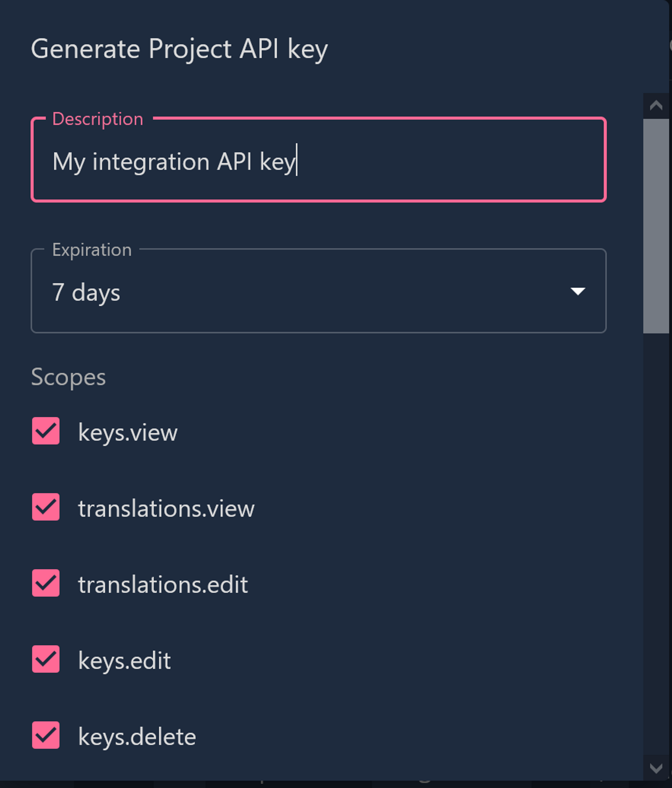Click the Description text input field
This screenshot has height=788, width=672.
(x=318, y=161)
